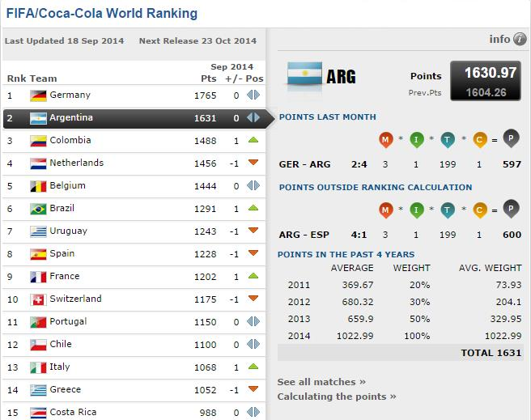
Task: Click Costa Rica team name
Action: pos(73,412)
